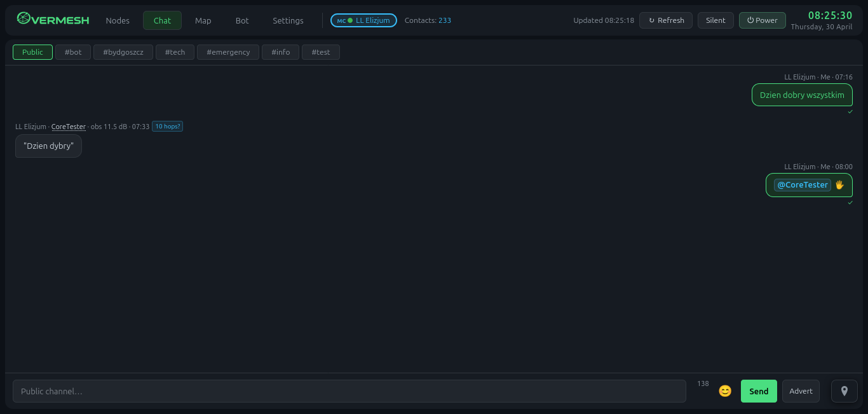Open the emoji picker
The image size is (868, 414).
[725, 391]
